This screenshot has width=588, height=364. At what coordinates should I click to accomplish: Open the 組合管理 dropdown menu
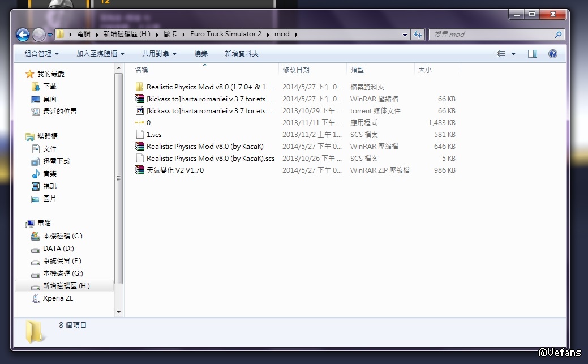[x=41, y=54]
